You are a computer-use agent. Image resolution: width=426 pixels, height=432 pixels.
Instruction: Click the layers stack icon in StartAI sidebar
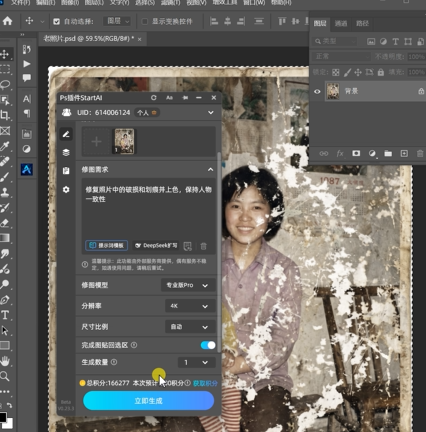pos(66,153)
